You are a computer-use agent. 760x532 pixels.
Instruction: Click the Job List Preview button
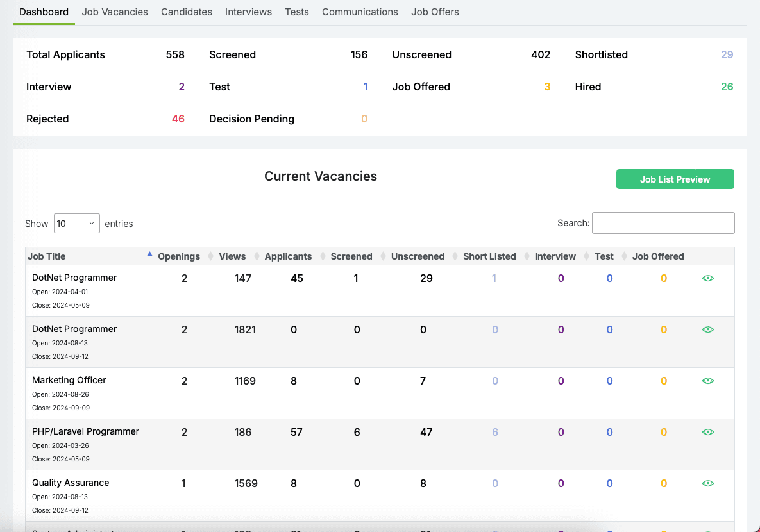pos(675,179)
